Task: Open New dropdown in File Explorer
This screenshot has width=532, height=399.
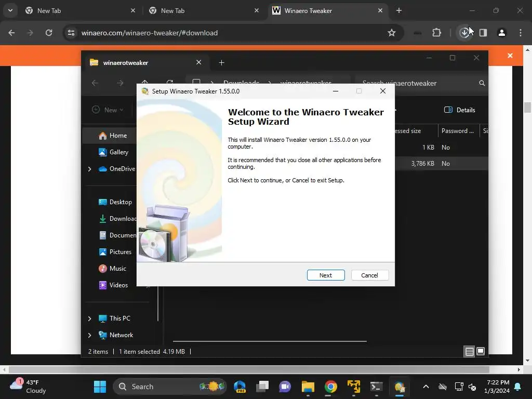Action: click(108, 110)
